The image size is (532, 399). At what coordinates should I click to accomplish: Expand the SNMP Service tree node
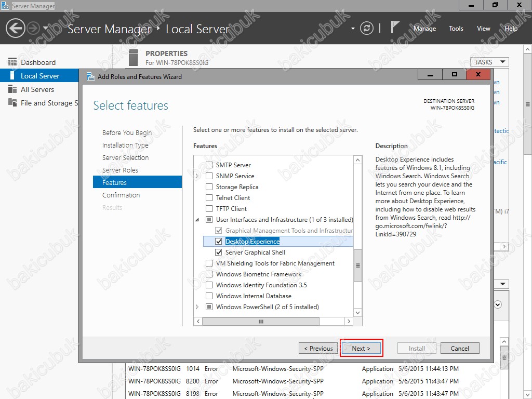tap(197, 176)
